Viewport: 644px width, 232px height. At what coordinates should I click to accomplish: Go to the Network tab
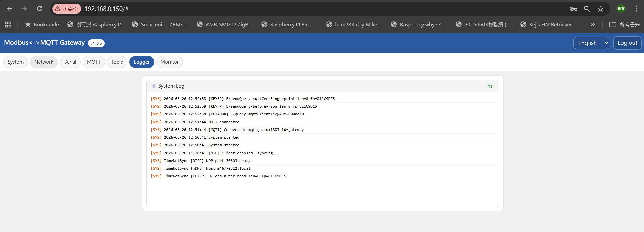tap(44, 62)
